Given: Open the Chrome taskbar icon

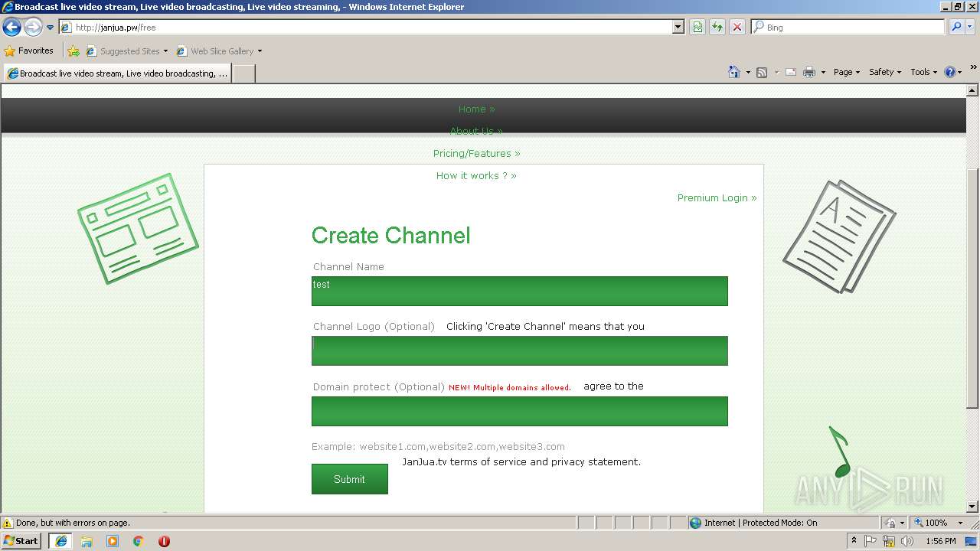Looking at the screenshot, I should [x=139, y=541].
